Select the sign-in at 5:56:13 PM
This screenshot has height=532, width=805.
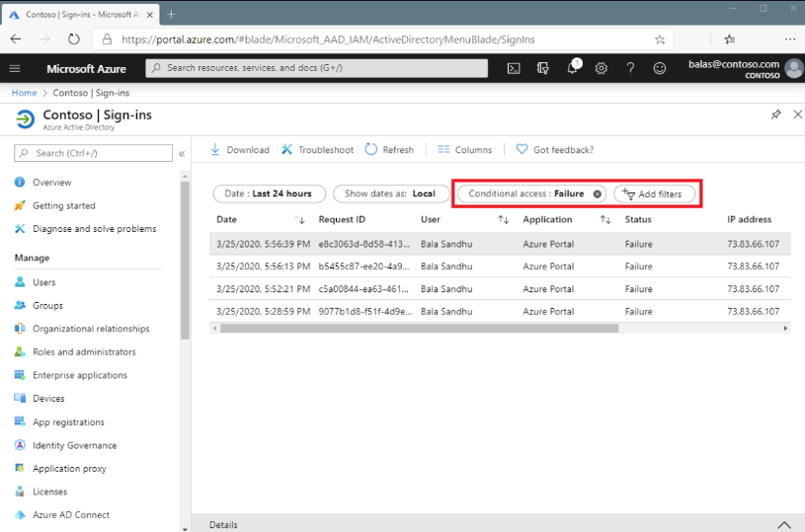[x=500, y=266]
